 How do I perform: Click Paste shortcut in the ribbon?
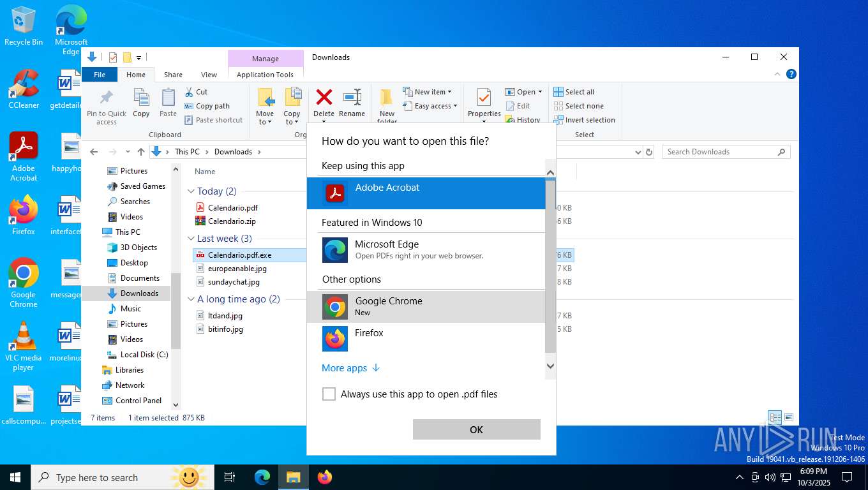tap(213, 120)
